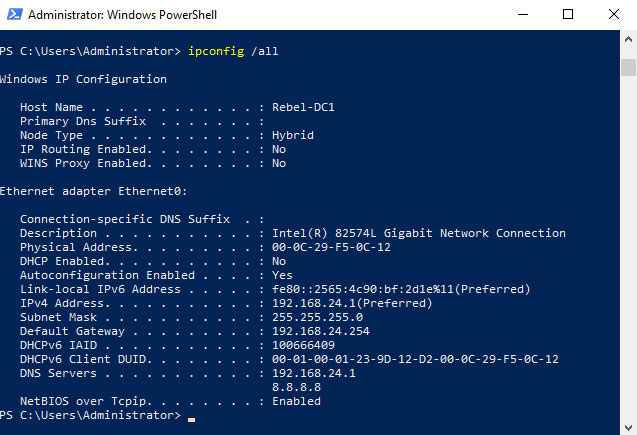
Task: Click the empty scrollbar track below the thumb
Action: (628, 248)
